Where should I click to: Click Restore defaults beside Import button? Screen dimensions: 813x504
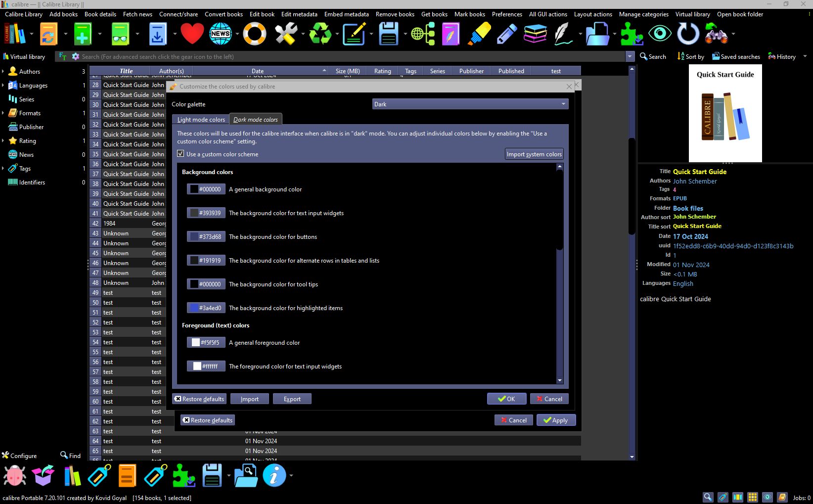tap(199, 399)
